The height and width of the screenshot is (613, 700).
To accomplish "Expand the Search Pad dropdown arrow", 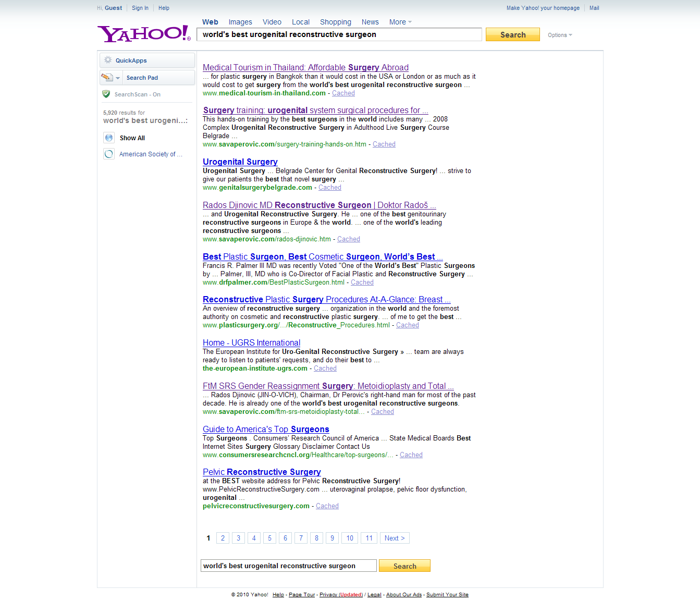I will pos(118,78).
